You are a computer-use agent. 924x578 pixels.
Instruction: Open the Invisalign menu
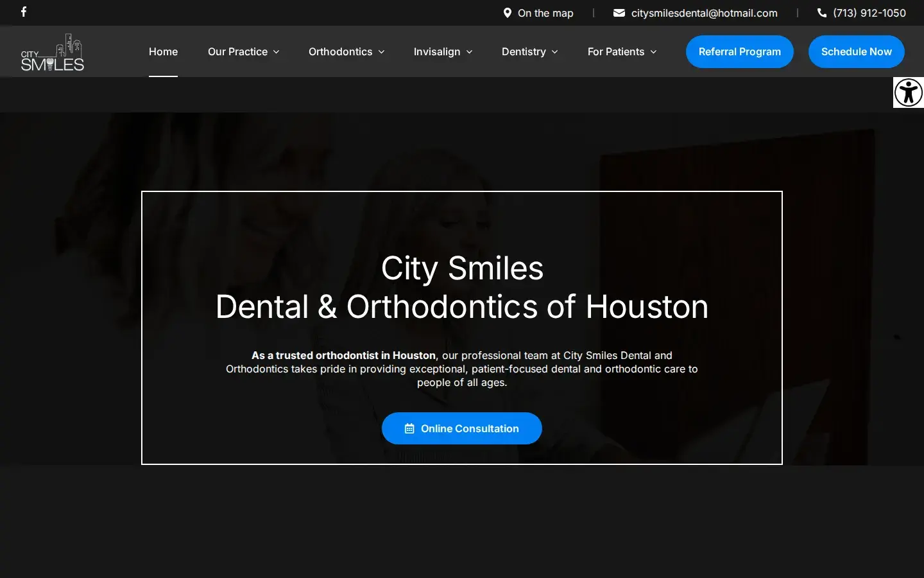437,51
